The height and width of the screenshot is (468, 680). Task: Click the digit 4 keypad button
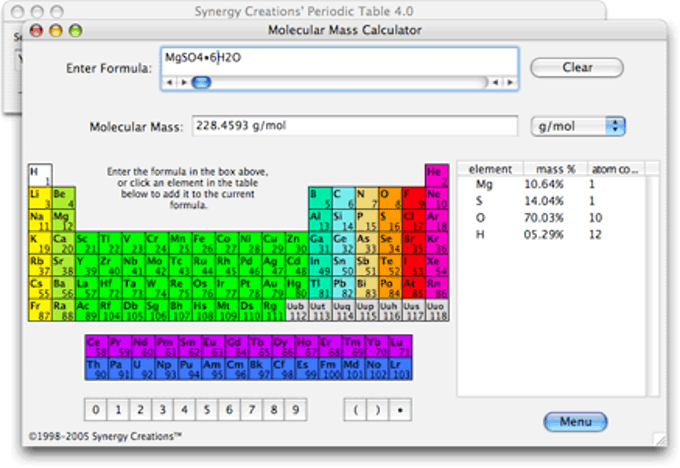pyautogui.click(x=184, y=409)
